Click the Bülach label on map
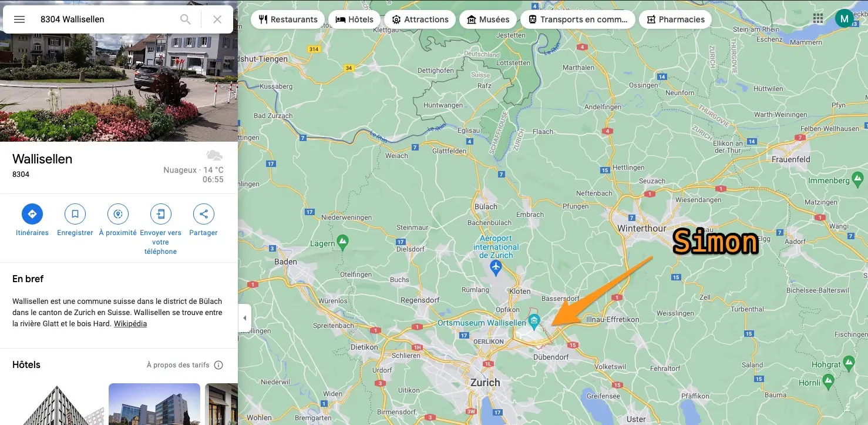868x425 pixels. (486, 206)
